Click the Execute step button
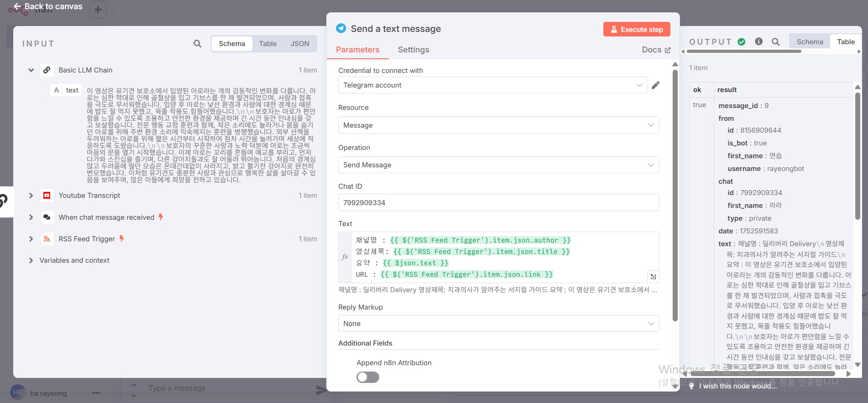 click(x=637, y=29)
